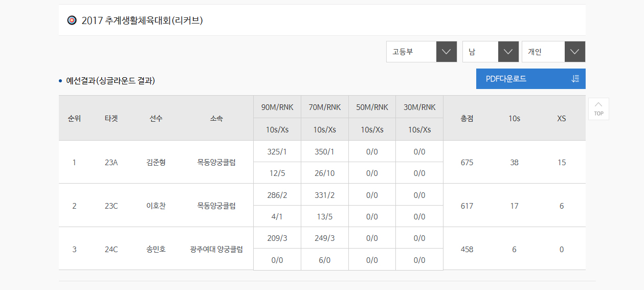Click player name 이호찬
This screenshot has height=290, width=644.
pos(156,206)
